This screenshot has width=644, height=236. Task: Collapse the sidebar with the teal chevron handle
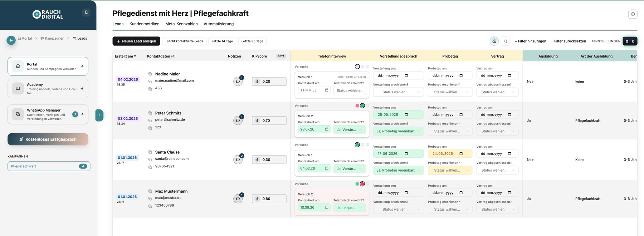click(99, 115)
